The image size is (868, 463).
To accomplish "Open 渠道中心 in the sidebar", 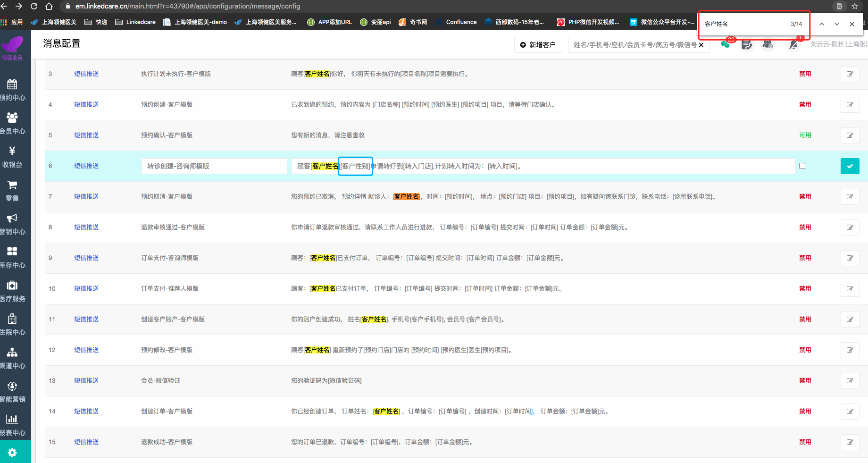I will (x=13, y=358).
